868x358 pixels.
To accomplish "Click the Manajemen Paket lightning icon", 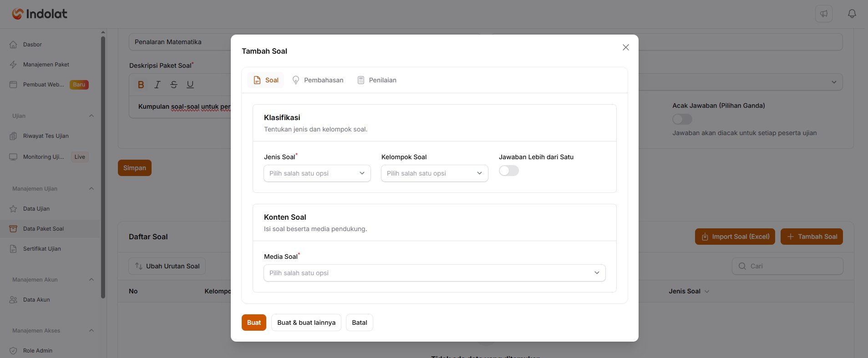I will click(13, 65).
